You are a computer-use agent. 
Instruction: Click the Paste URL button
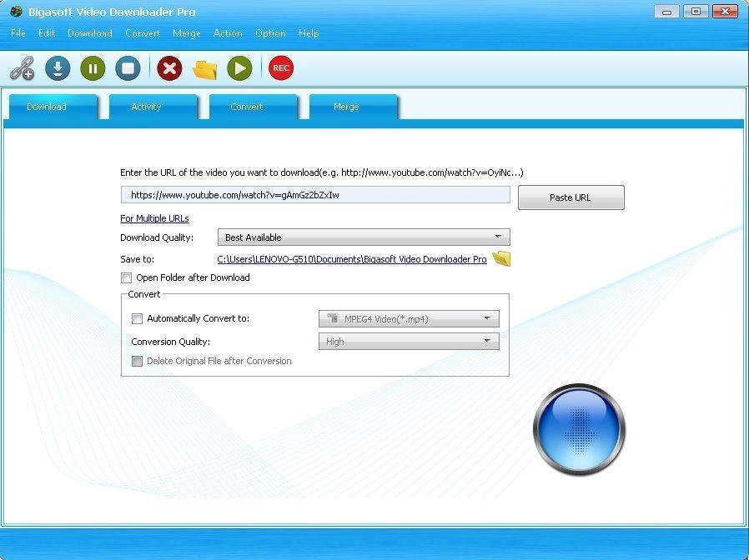[571, 197]
